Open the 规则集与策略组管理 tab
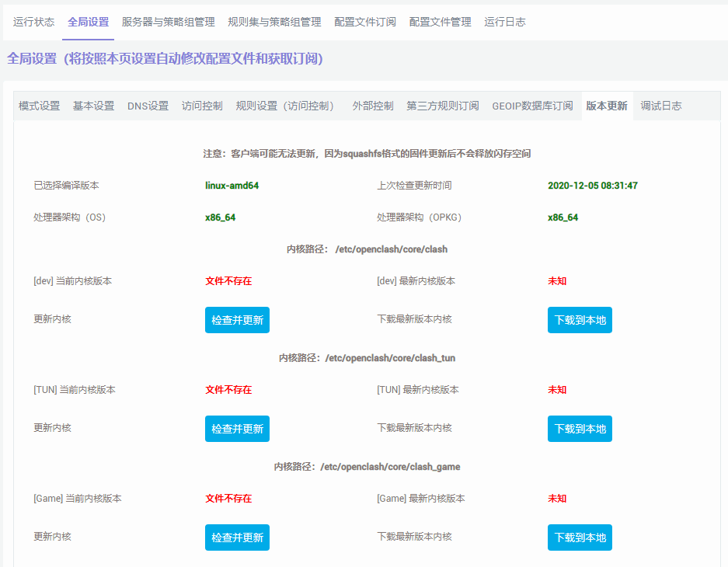 click(274, 22)
